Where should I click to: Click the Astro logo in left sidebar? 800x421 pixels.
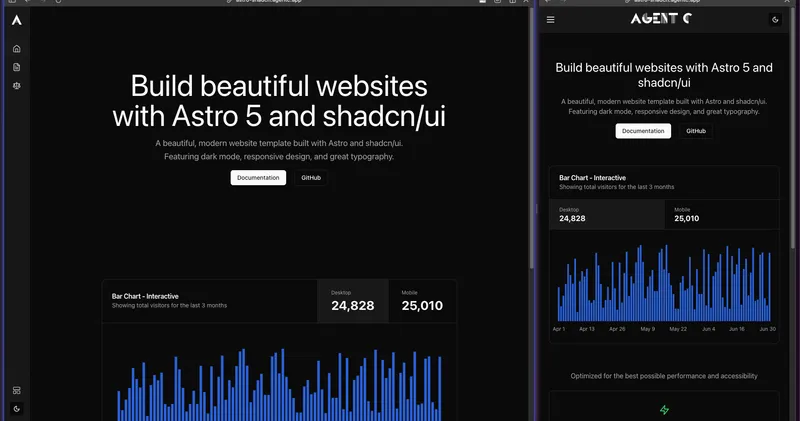click(16, 19)
